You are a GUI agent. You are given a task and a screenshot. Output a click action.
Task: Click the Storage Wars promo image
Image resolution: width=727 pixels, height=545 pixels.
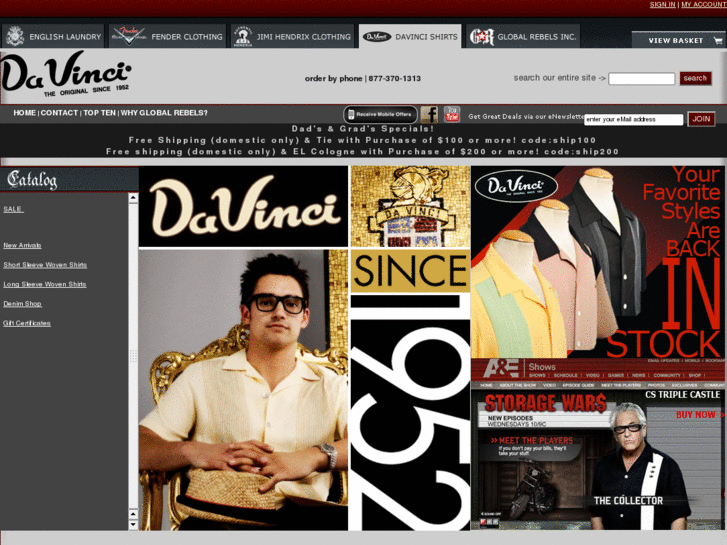598,444
